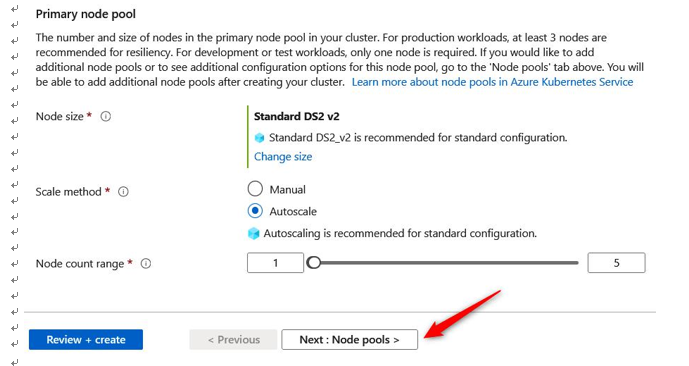Click the Standard DS2 v2 node size heading

pos(297,116)
